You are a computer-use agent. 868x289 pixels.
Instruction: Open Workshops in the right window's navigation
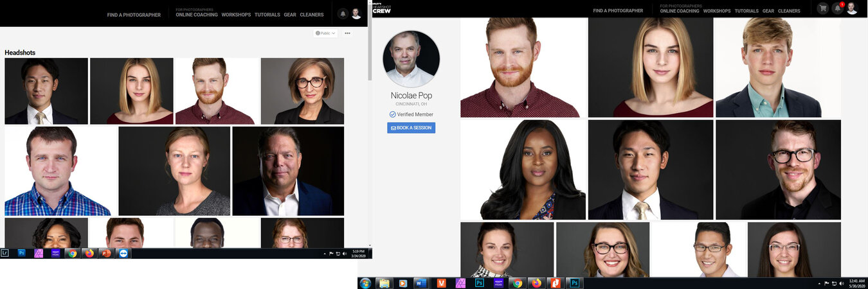[x=717, y=11]
